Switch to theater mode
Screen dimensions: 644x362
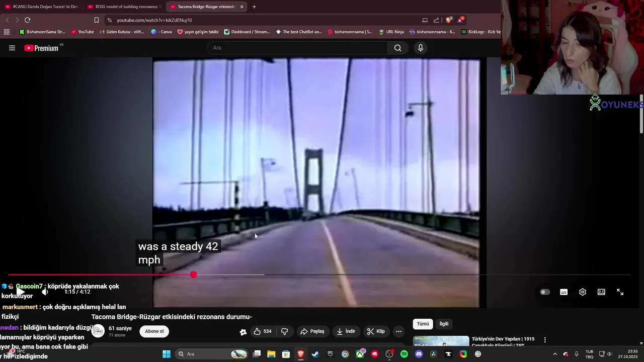point(601,292)
